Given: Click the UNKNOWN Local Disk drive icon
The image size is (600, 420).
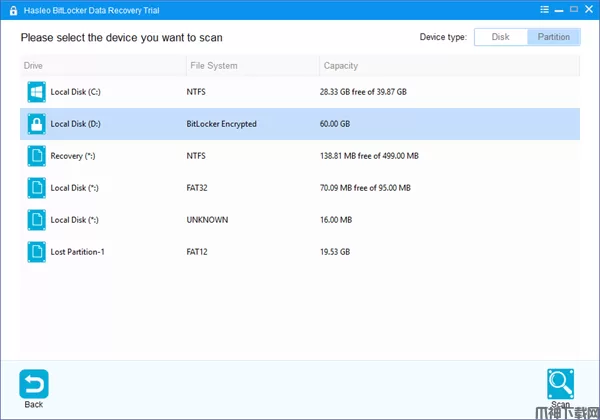Looking at the screenshot, I should pyautogui.click(x=37, y=220).
